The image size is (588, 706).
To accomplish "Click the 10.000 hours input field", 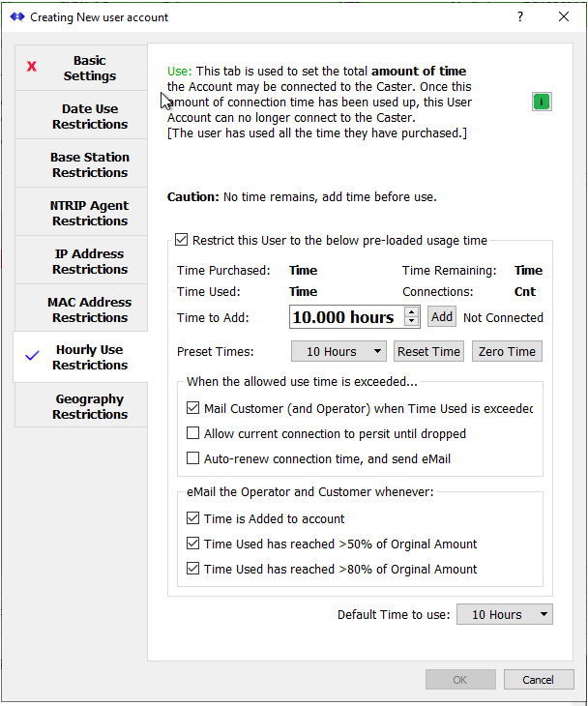I will [345, 317].
